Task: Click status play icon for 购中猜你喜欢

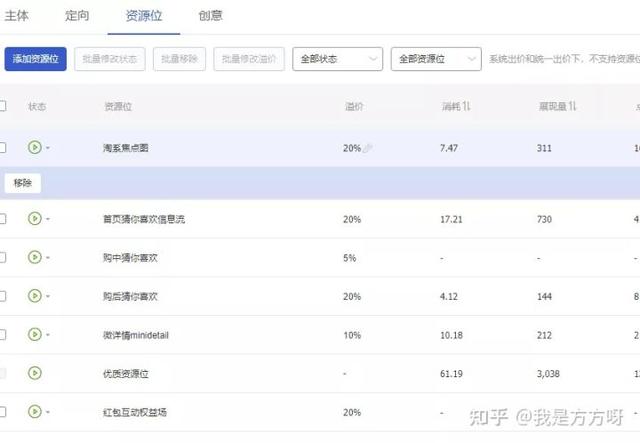Action: (x=35, y=257)
